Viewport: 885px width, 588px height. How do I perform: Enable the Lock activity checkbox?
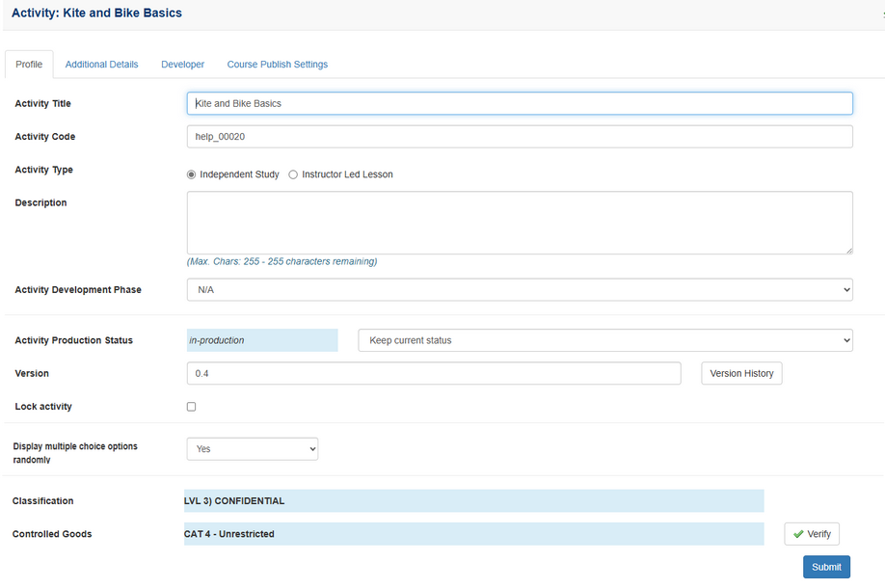pyautogui.click(x=191, y=407)
